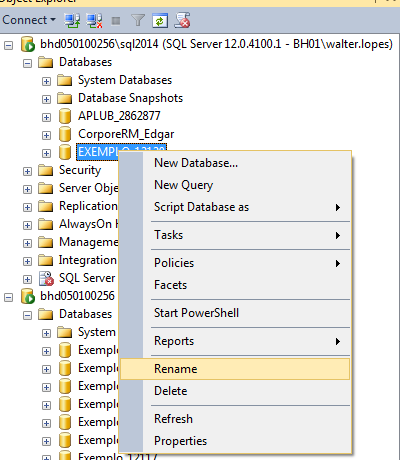Screen dimensions: 400x460
Task: Select Delete in the context menu
Action: click(x=235, y=391)
